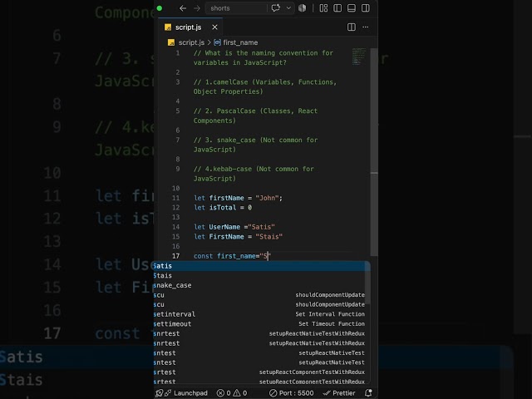This screenshot has height=399, width=532.
Task: Choose the settimeout snippet suggestion
Action: tap(261, 324)
